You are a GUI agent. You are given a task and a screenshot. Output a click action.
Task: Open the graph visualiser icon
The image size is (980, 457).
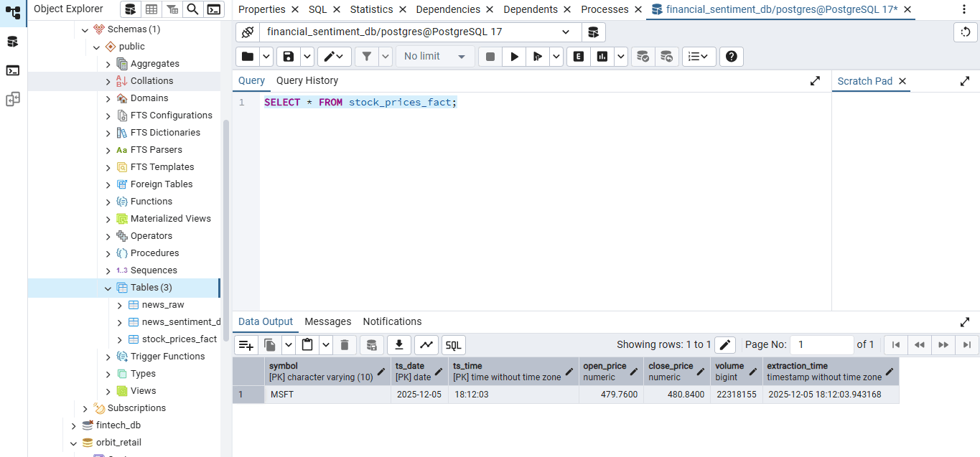pyautogui.click(x=426, y=344)
